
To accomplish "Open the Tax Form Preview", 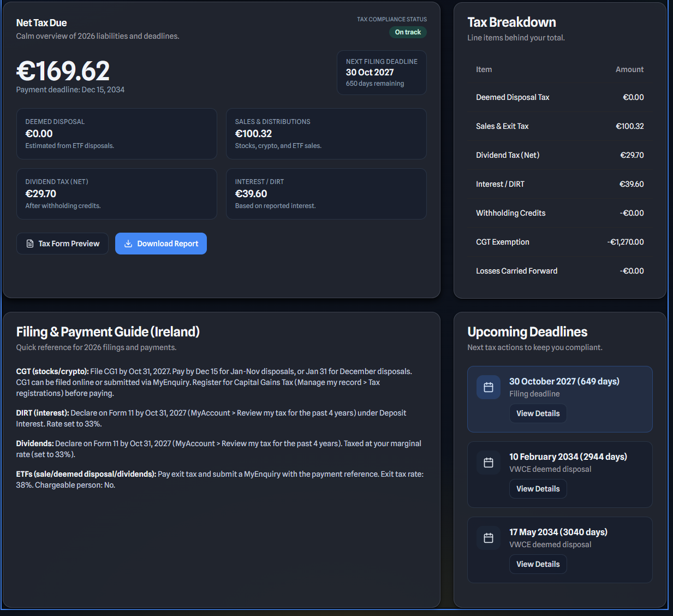I will pos(62,244).
